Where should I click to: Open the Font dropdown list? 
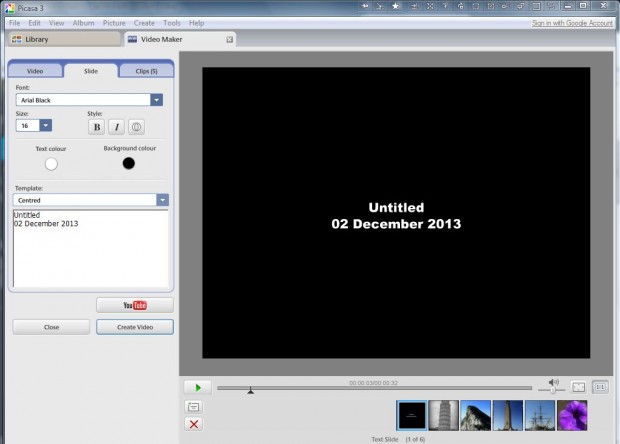(156, 100)
